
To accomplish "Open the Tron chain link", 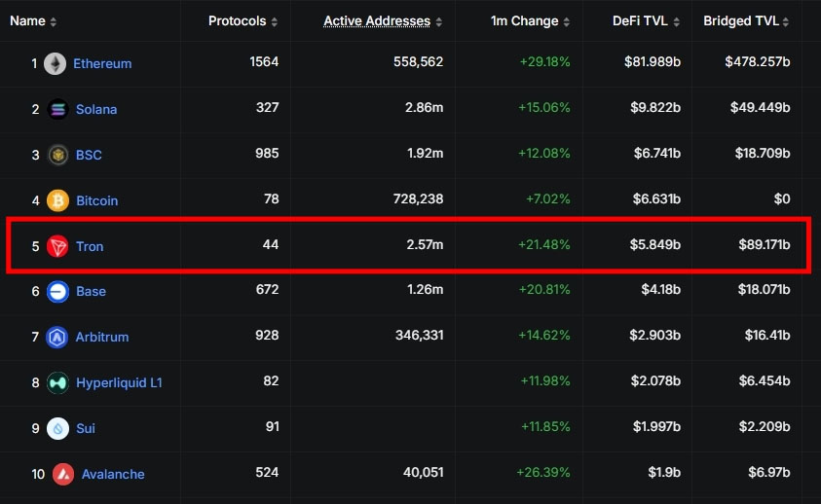I will 90,246.
